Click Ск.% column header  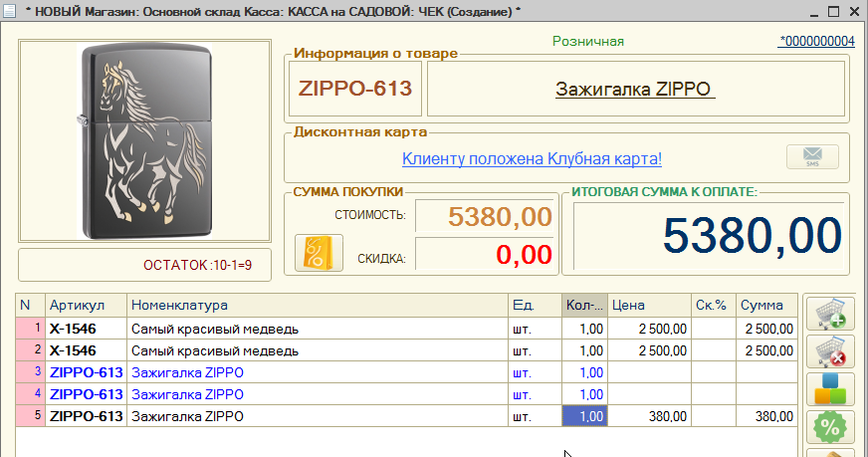click(714, 306)
